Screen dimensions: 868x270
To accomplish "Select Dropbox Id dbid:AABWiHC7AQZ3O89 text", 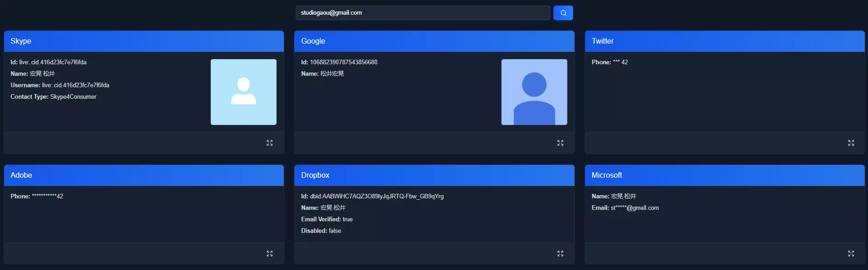I will (372, 196).
